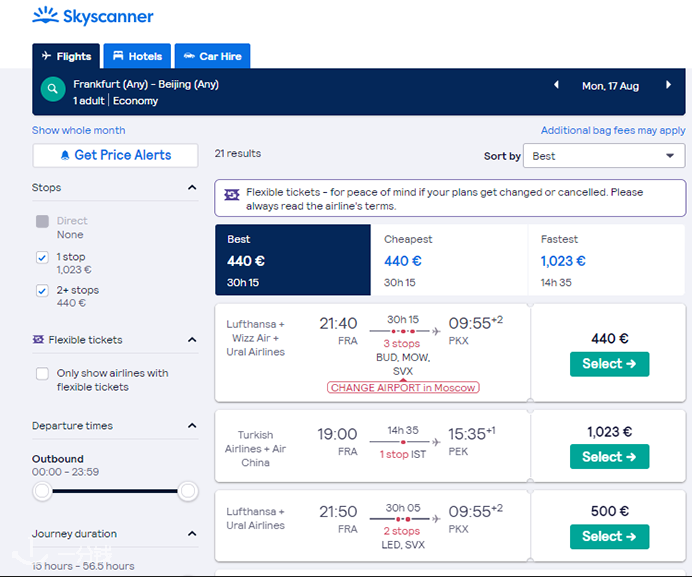Go to previous day arrow
The height and width of the screenshot is (577, 692).
556,85
